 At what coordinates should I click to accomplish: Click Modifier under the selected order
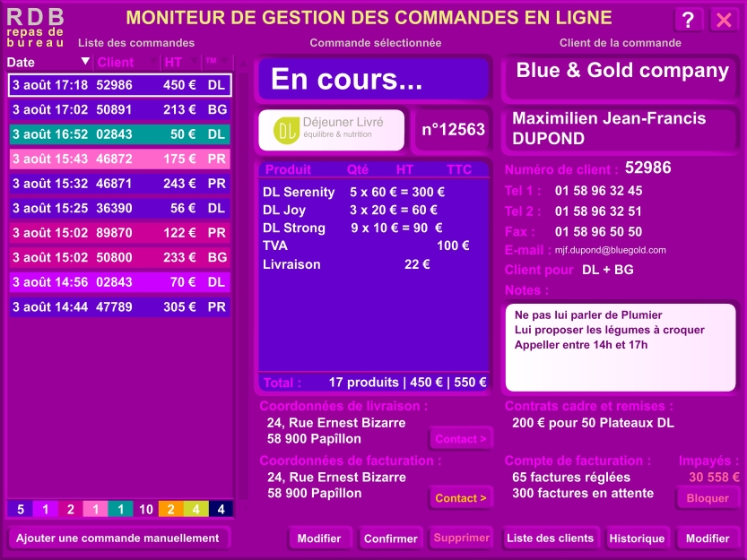[x=319, y=538]
